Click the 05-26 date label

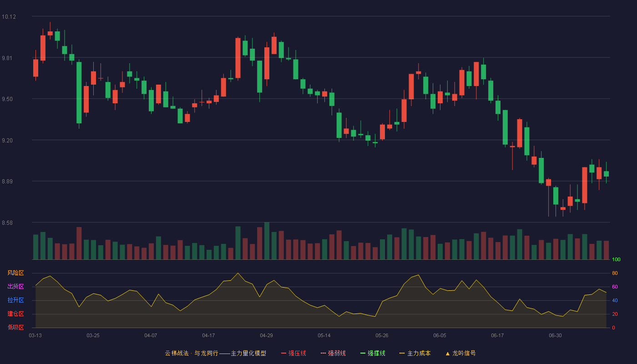[x=382, y=335]
